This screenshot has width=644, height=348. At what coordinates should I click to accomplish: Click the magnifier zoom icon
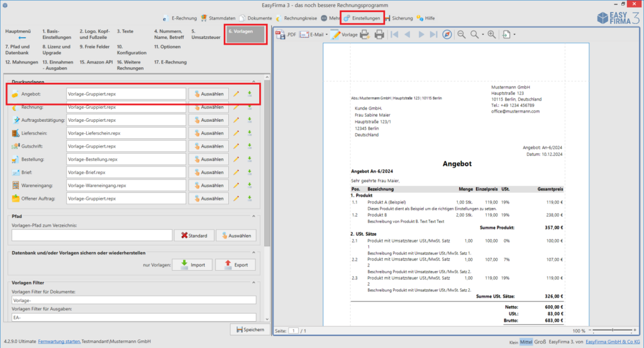tap(474, 35)
